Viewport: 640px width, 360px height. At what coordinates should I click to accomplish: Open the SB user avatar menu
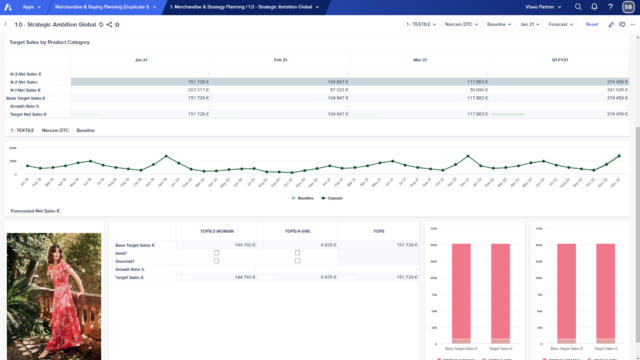pyautogui.click(x=628, y=7)
